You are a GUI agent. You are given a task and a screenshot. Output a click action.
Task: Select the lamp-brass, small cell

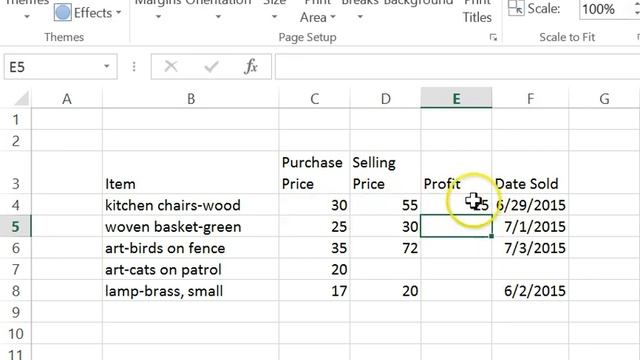[x=191, y=291]
